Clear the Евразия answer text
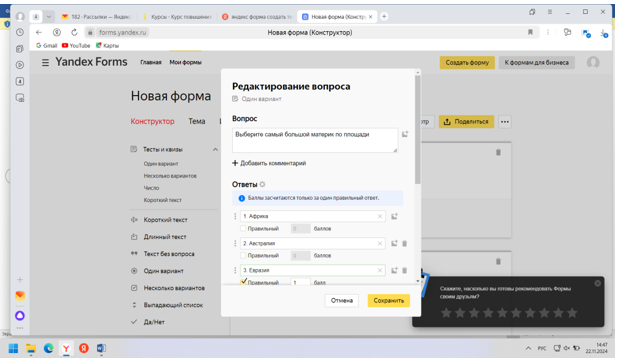Image resolution: width=618 pixels, height=363 pixels. (380, 270)
